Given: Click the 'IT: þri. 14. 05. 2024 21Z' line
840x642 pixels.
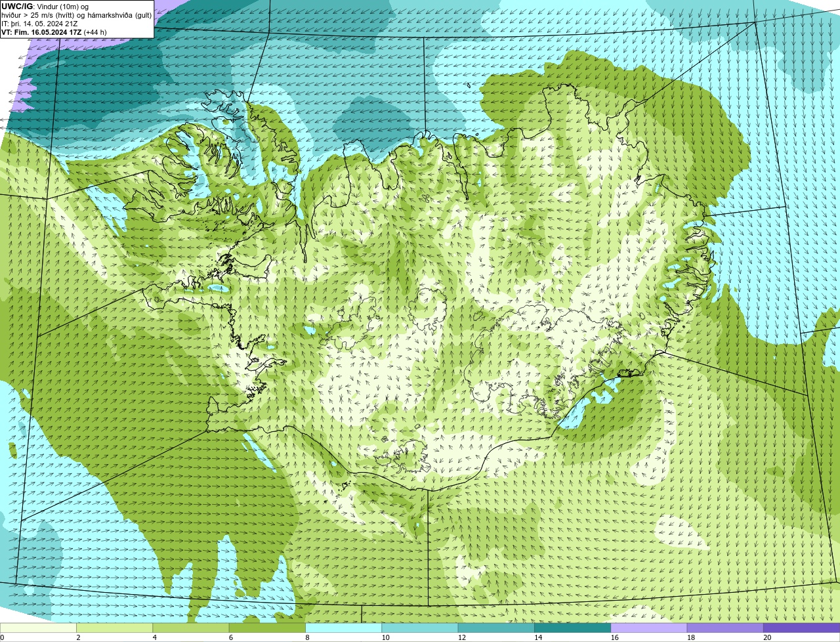Looking at the screenshot, I should point(41,24).
